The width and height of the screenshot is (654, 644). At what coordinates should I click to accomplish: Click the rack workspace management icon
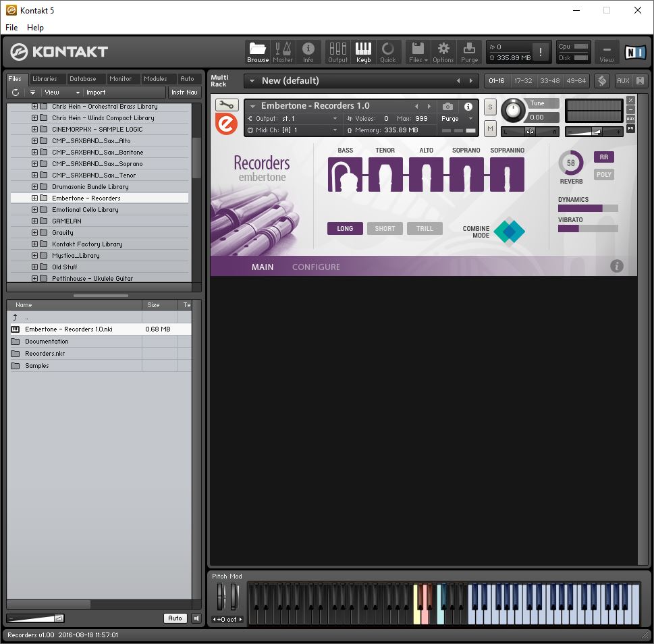tap(602, 80)
